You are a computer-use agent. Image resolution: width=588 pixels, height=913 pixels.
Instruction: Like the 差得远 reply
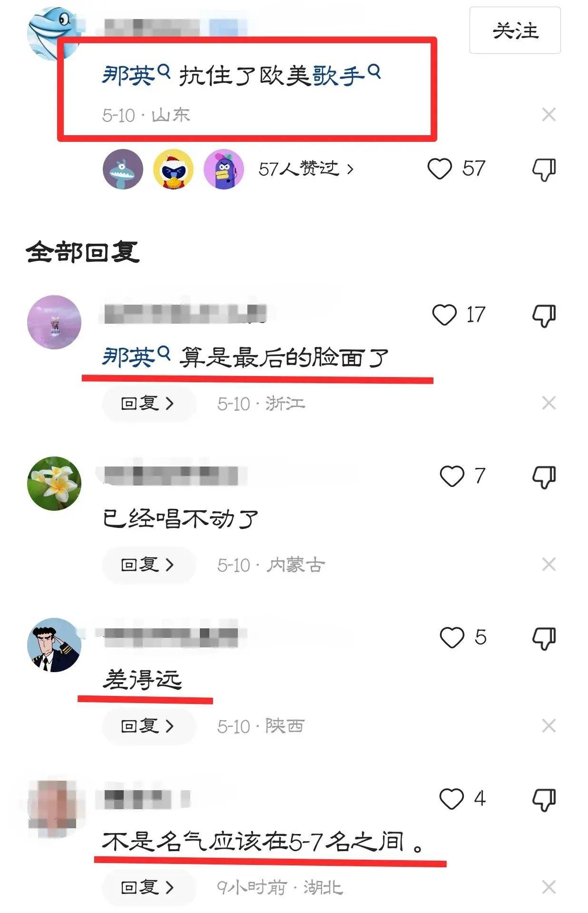451,637
